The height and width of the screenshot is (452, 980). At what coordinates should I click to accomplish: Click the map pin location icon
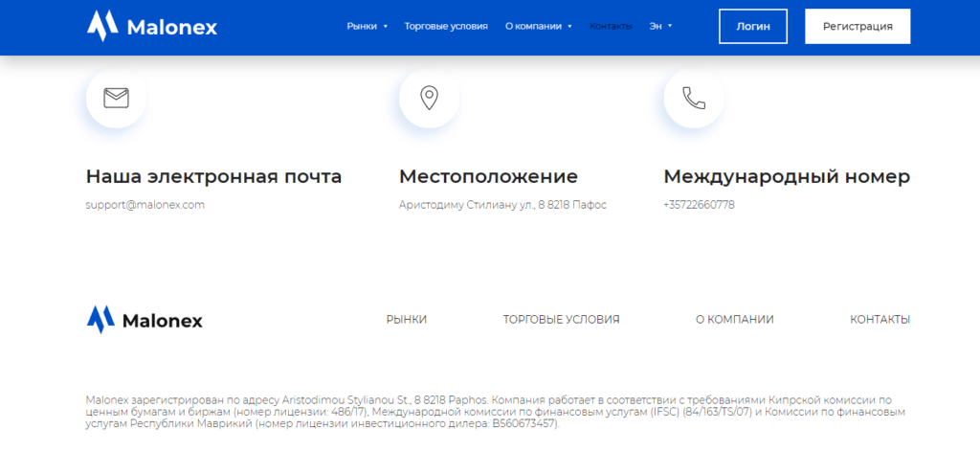coord(429,98)
